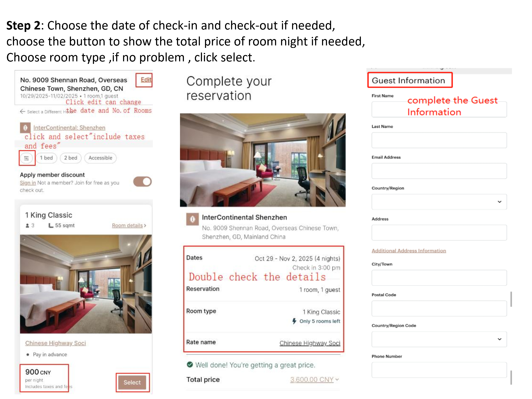
Task: Open InterContinental: Shenzhen hotel link
Action: point(69,128)
